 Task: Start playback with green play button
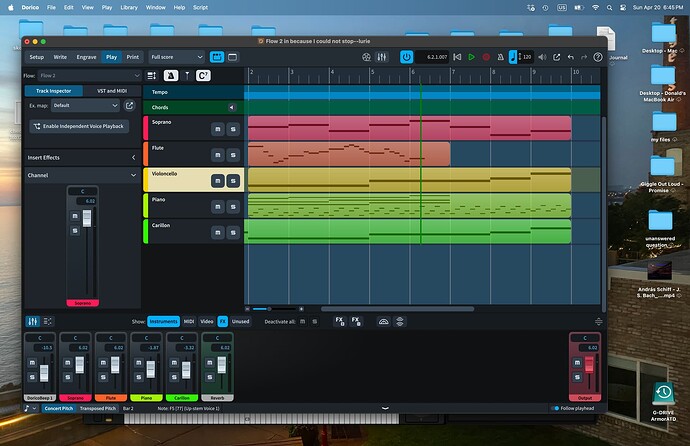(471, 57)
